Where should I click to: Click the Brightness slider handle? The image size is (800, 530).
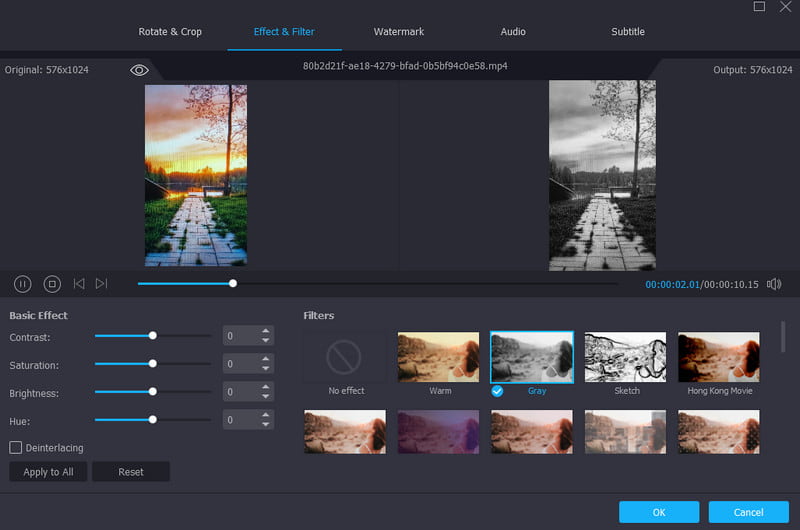(152, 392)
